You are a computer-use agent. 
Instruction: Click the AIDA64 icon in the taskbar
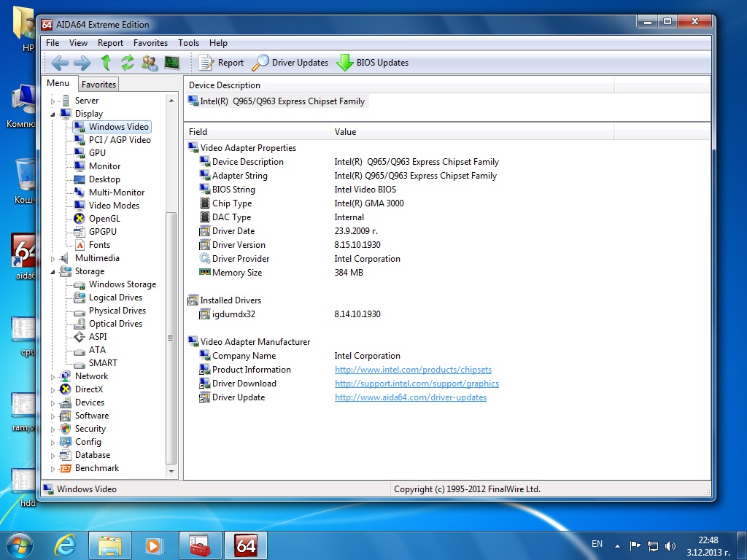tap(246, 545)
